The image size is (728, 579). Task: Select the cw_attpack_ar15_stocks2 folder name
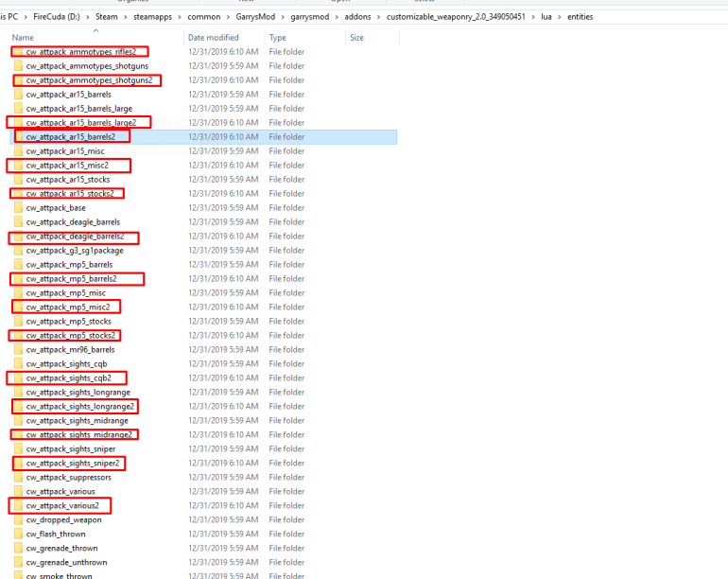pos(70,193)
